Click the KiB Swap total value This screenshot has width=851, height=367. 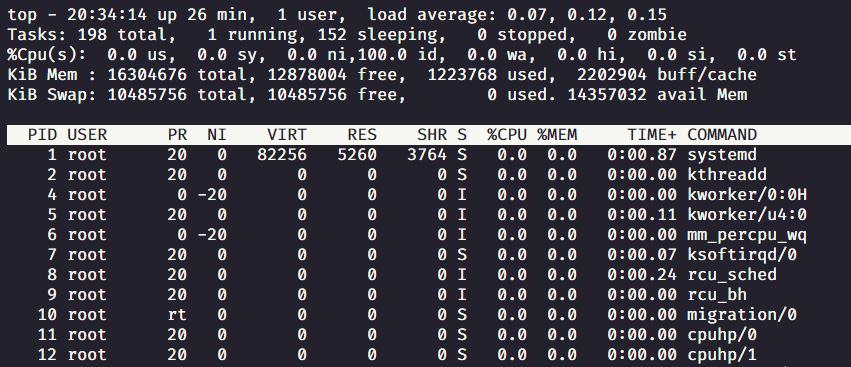pos(147,95)
